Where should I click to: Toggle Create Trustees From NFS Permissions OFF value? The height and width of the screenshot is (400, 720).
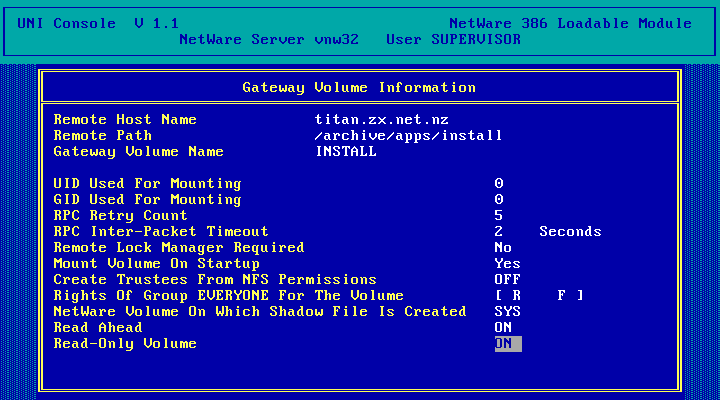tap(507, 279)
